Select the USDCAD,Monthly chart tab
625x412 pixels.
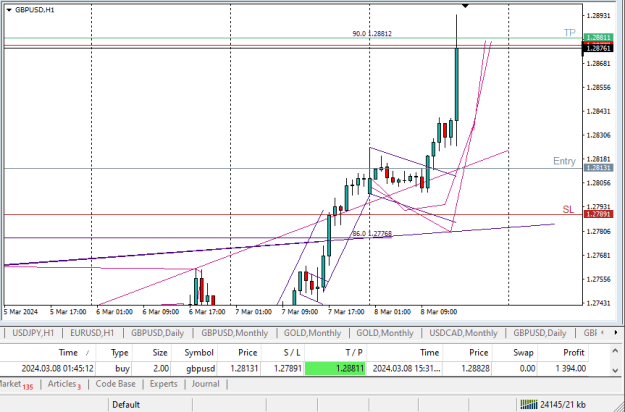(463, 333)
